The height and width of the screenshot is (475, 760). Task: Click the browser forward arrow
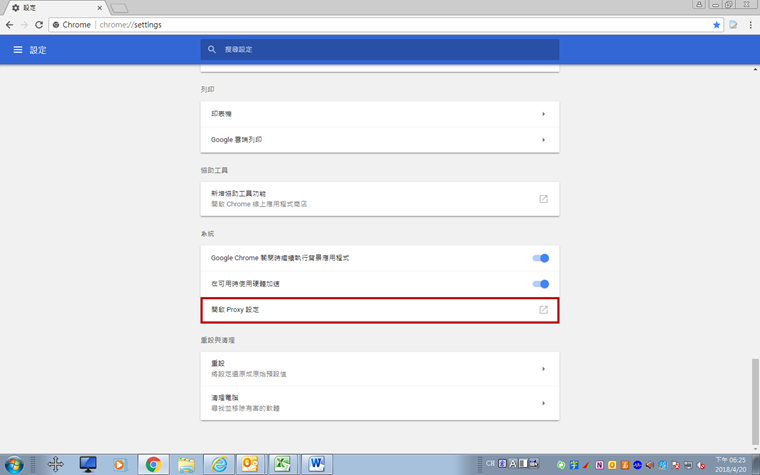[24, 25]
